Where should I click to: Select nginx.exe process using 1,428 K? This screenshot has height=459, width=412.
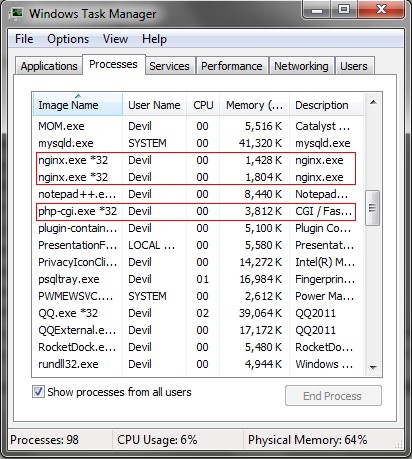(x=198, y=160)
